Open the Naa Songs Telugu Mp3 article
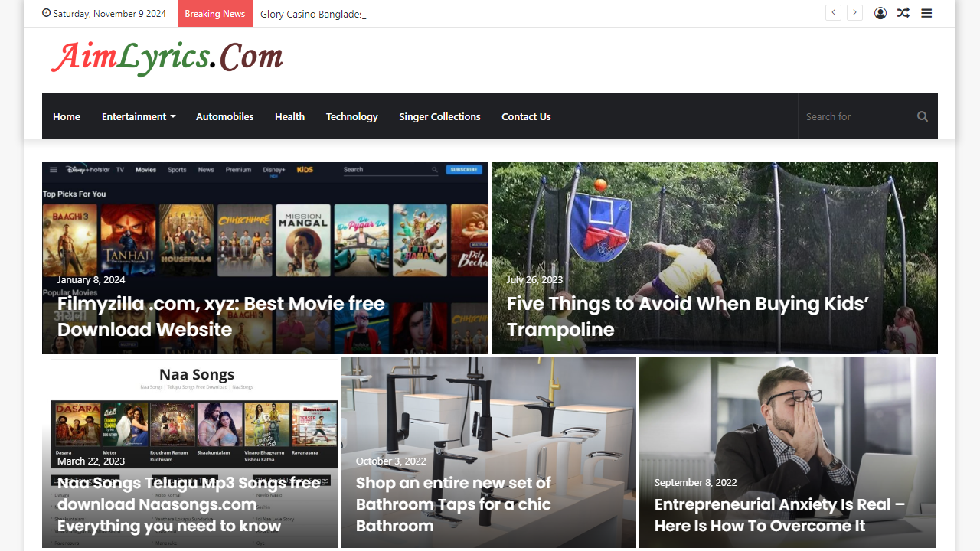 (x=189, y=504)
